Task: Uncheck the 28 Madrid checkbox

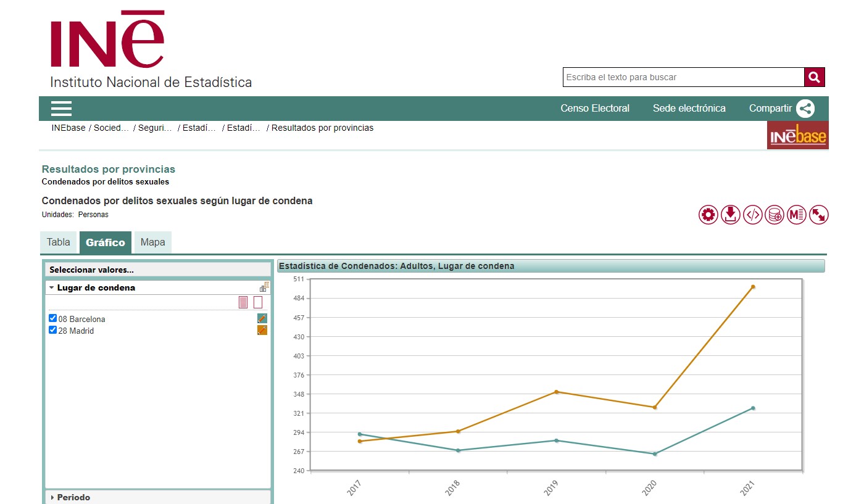Action: click(52, 330)
